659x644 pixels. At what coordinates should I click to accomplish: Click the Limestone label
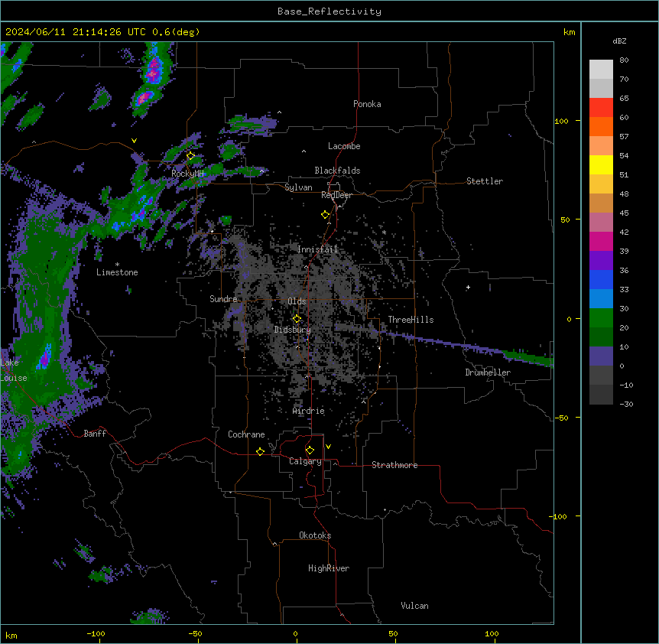pos(117,272)
